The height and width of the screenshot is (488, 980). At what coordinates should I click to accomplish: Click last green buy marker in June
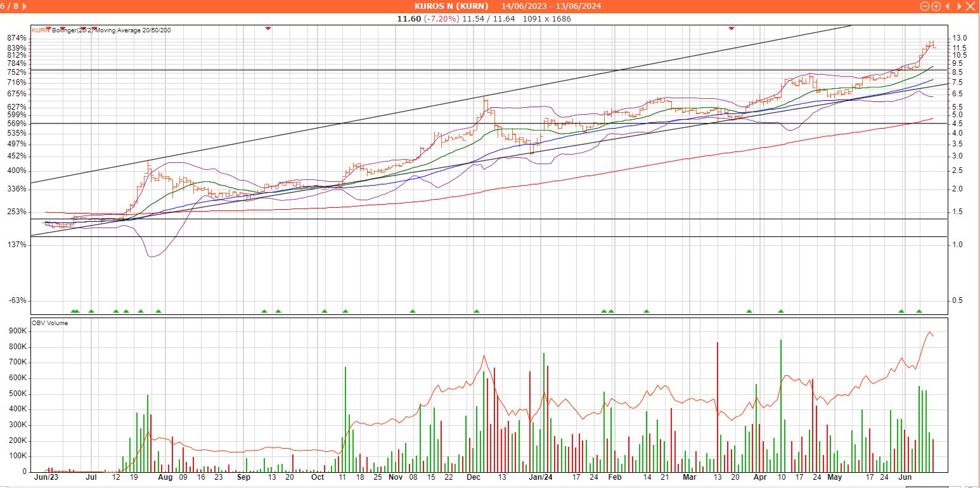pos(919,311)
